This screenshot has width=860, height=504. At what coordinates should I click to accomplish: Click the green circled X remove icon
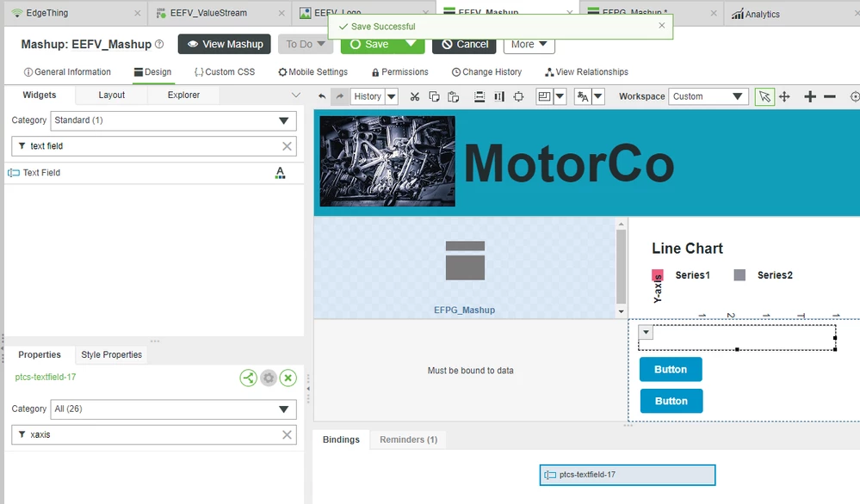click(288, 378)
